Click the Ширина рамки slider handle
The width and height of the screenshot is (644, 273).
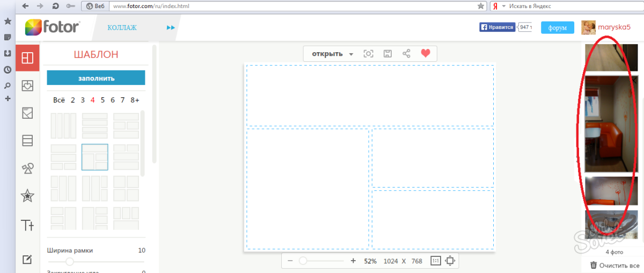coord(69,261)
